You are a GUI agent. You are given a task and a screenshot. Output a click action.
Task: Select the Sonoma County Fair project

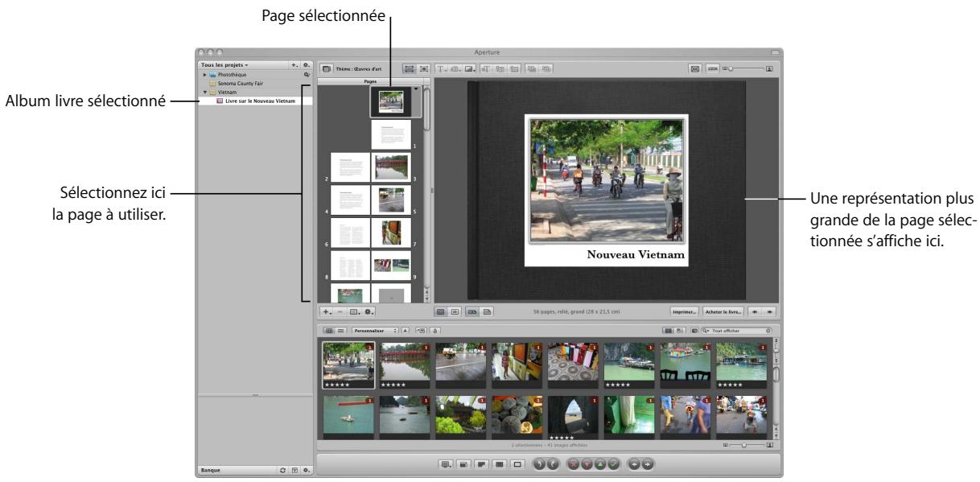pos(241,83)
